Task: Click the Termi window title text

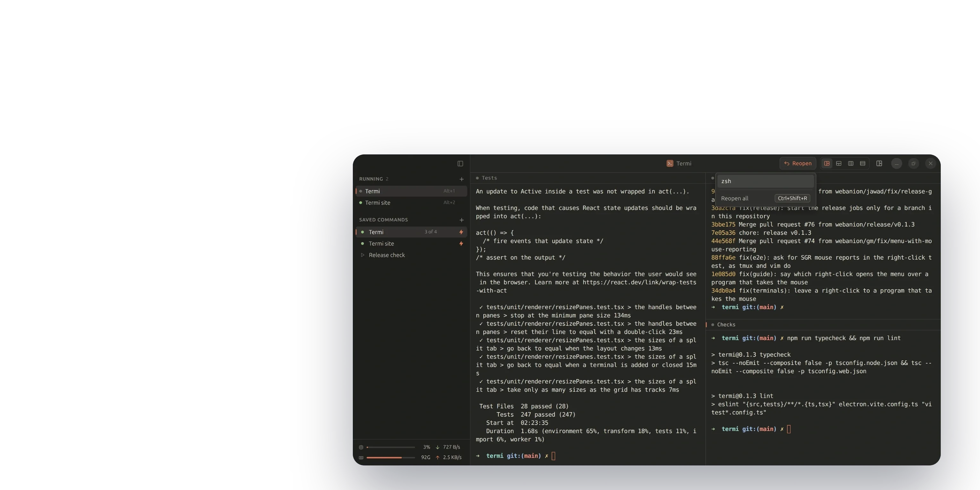Action: click(684, 164)
